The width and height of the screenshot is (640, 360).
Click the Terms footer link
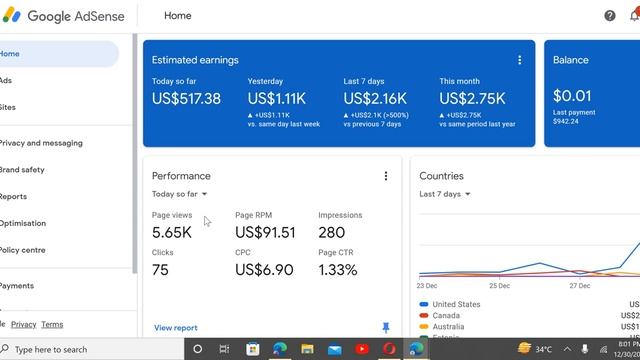(52, 324)
